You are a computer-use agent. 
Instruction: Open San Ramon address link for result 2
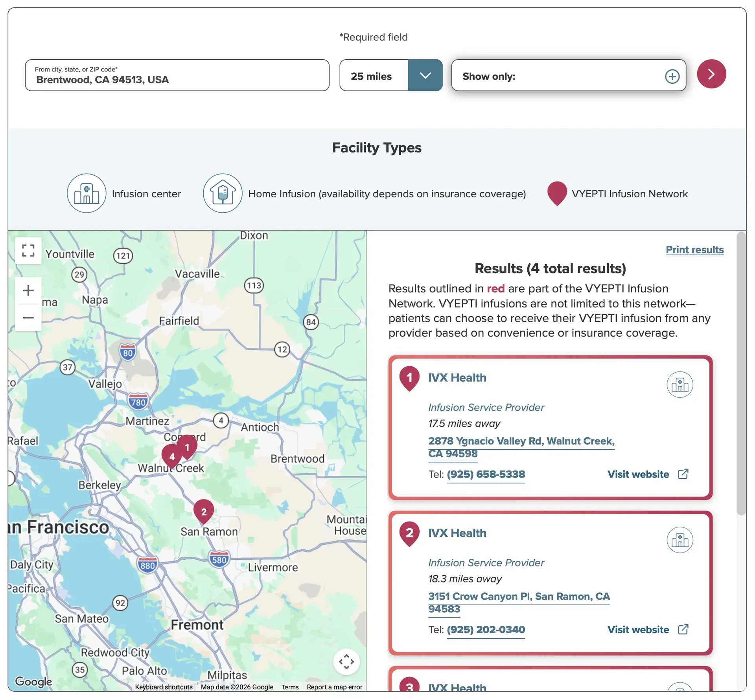(x=519, y=602)
